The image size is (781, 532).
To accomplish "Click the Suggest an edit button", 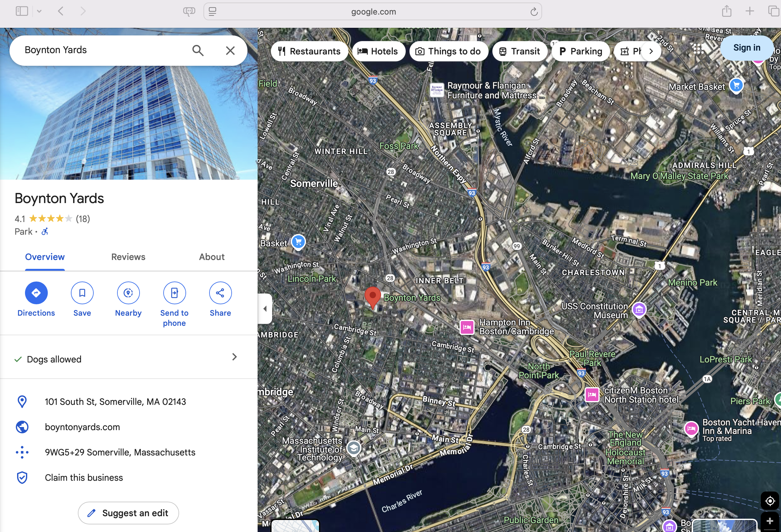I will 128,513.
